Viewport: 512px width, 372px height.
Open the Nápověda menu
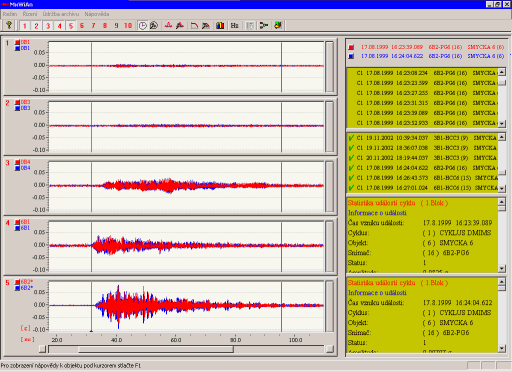point(97,14)
